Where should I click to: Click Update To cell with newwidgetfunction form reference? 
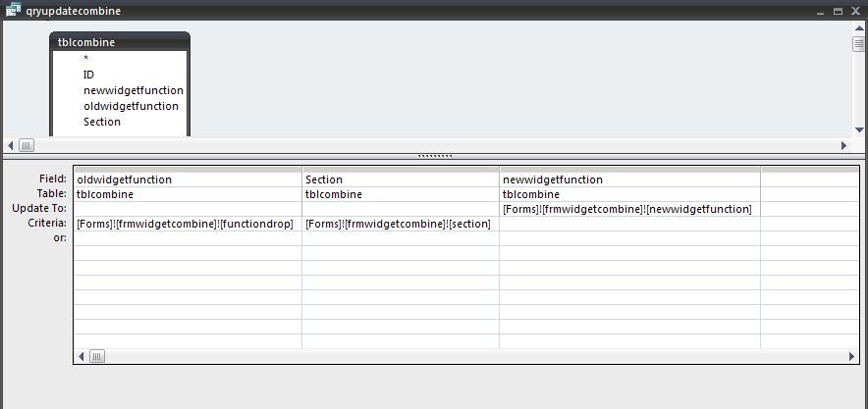click(x=630, y=210)
